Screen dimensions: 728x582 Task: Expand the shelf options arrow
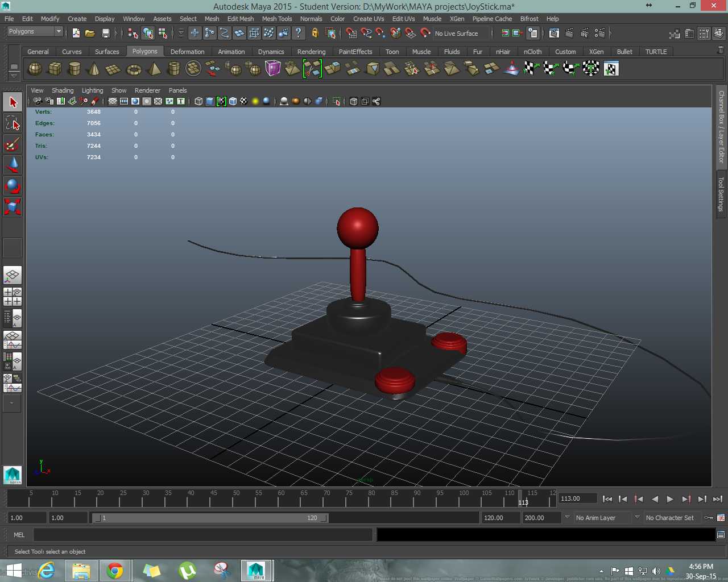(14, 76)
